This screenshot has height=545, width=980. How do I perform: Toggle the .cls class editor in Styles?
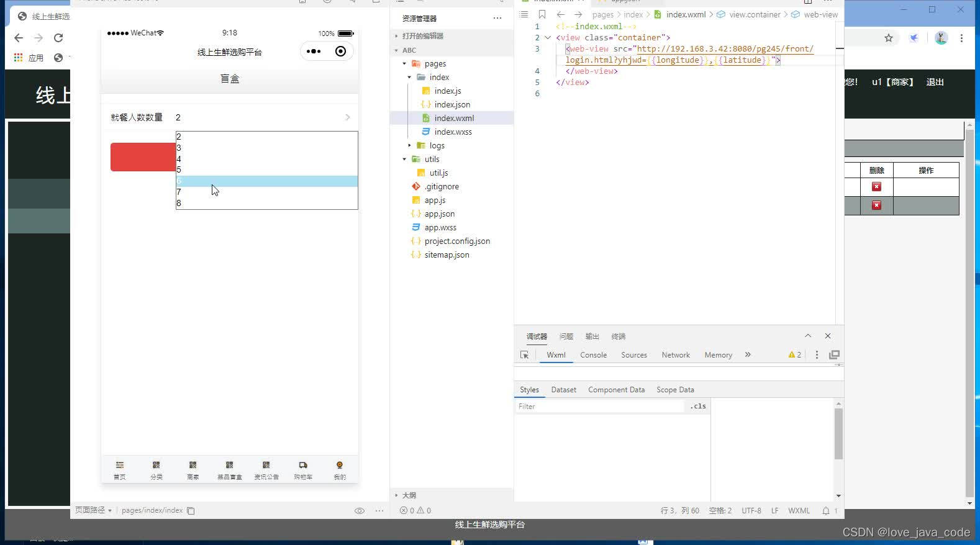point(698,406)
